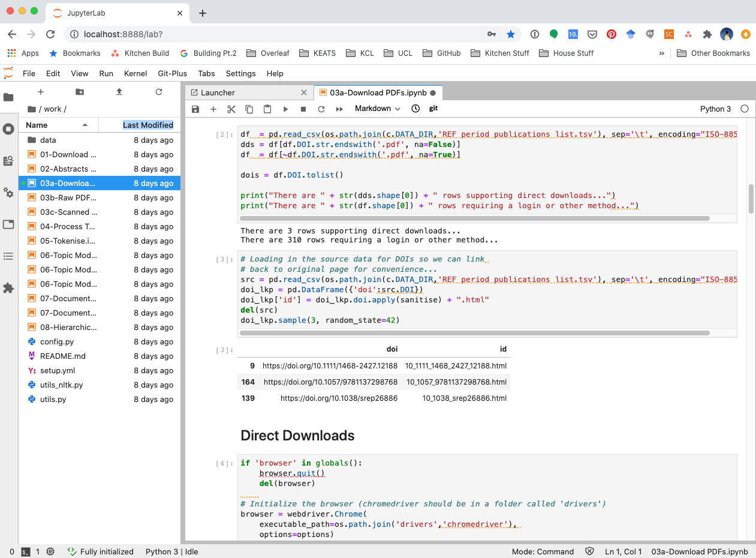Open the Markdown cell type dropdown
Viewport: 756px width, 558px height.
tap(377, 109)
